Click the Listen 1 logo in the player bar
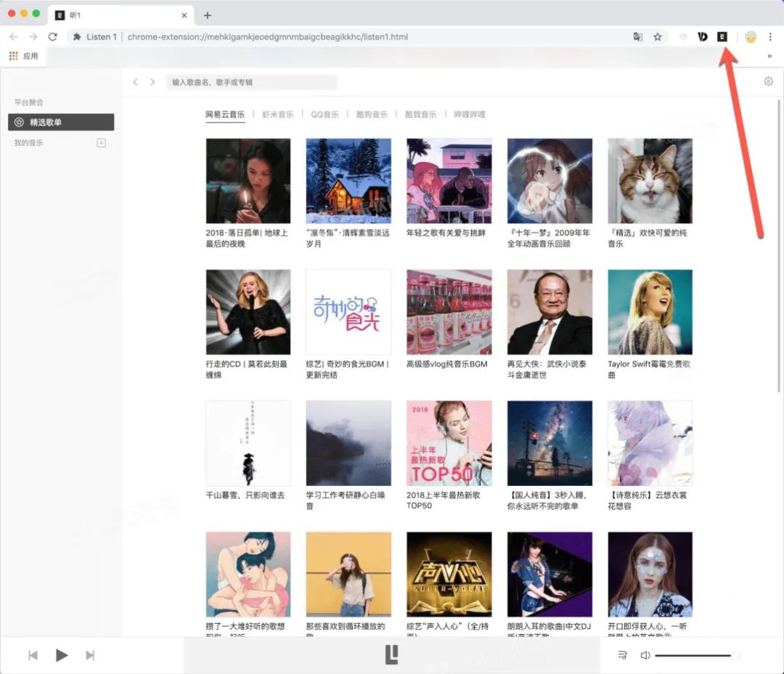This screenshot has width=784, height=674. coord(391,654)
